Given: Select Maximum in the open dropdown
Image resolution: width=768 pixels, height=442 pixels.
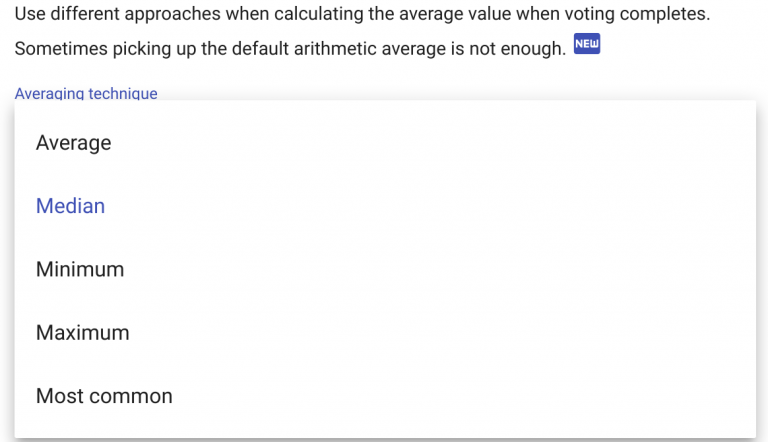Looking at the screenshot, I should (x=82, y=333).
